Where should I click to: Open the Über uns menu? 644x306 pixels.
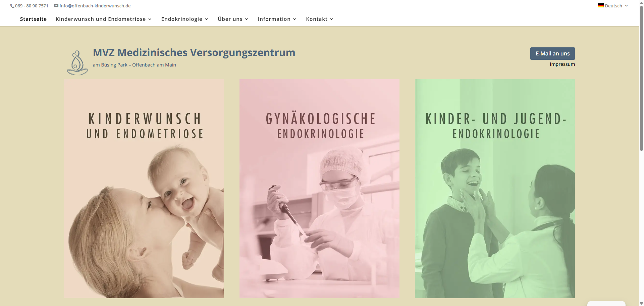(233, 19)
